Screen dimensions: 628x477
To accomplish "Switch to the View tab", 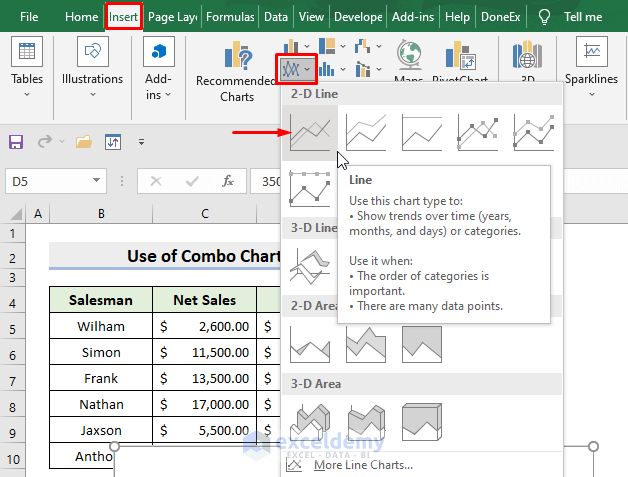I will coord(311,17).
